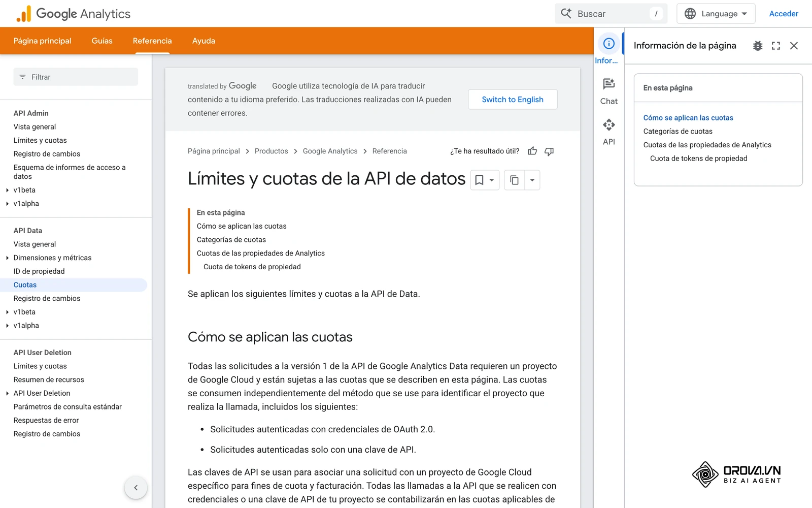Open Esquema de informes de acceso a datos

[70, 172]
